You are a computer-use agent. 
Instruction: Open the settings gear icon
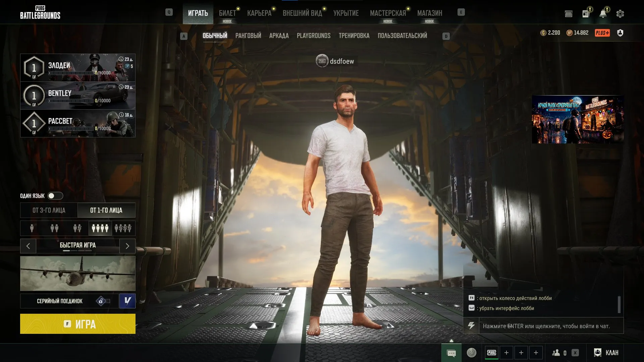[x=620, y=14]
